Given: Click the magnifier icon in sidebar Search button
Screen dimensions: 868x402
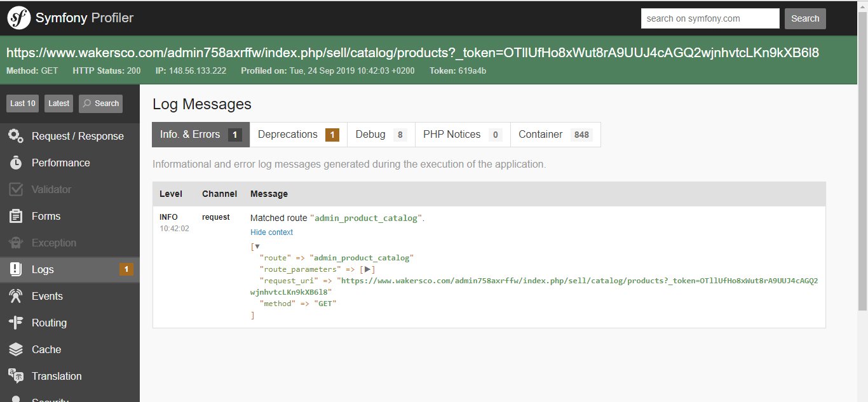Looking at the screenshot, I should [x=87, y=104].
